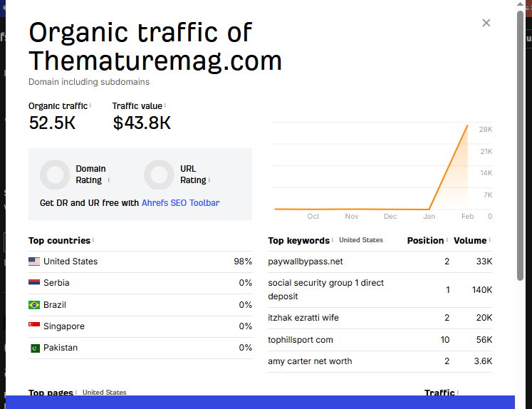Click the Feb label on chart axis
Viewport: 532px width, 409px height.
[x=467, y=216]
